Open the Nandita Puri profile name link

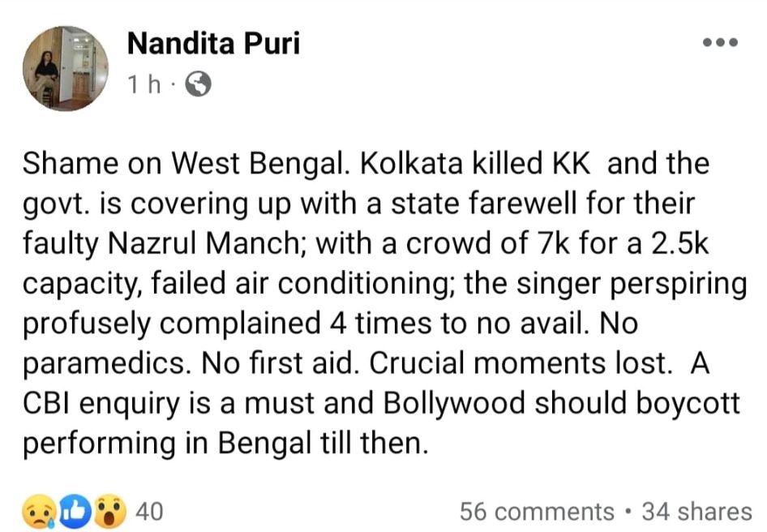coord(213,44)
